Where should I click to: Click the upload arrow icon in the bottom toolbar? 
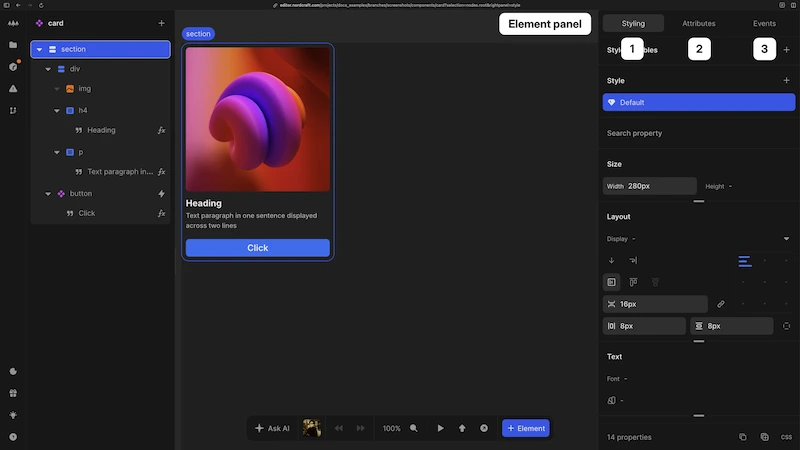coord(462,428)
